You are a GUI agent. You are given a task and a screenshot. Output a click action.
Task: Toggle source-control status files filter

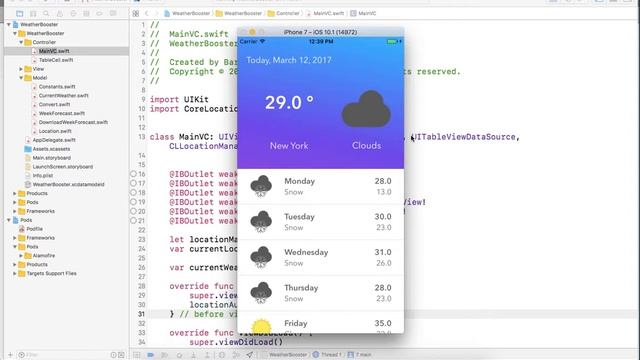pyautogui.click(x=121, y=355)
